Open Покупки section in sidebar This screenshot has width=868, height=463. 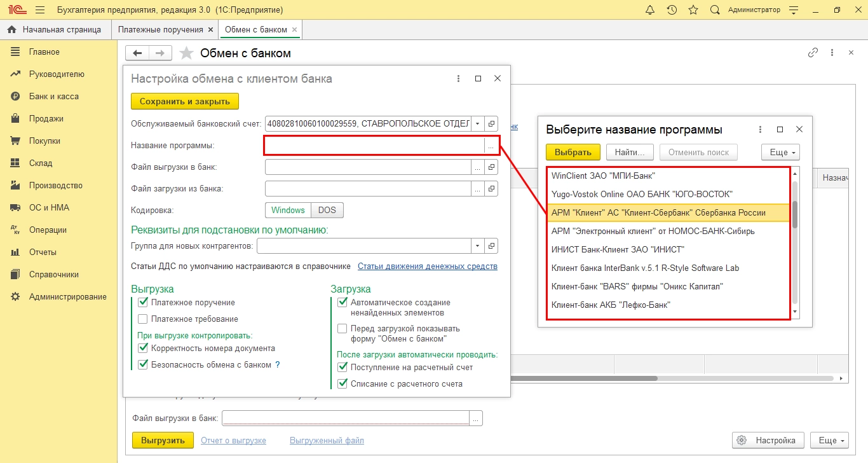(x=45, y=141)
